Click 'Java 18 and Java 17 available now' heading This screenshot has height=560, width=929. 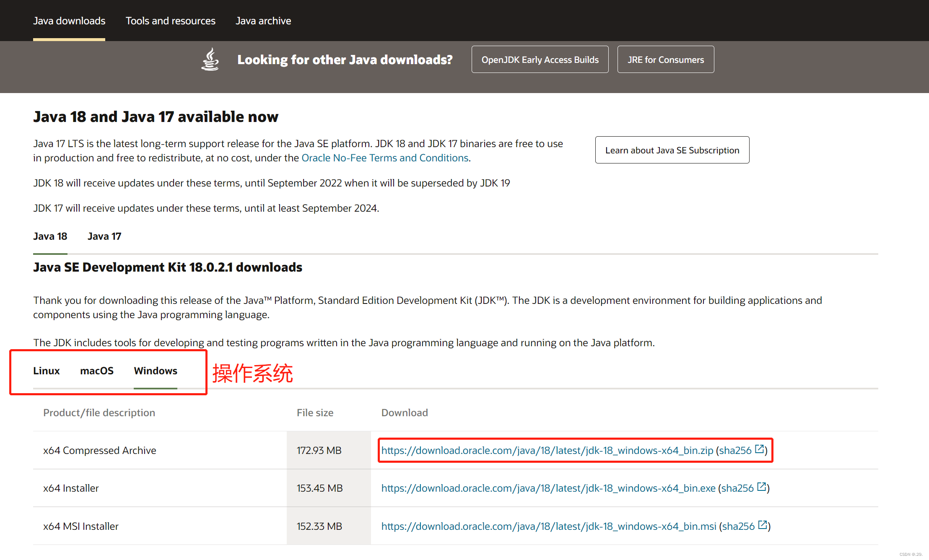(156, 117)
